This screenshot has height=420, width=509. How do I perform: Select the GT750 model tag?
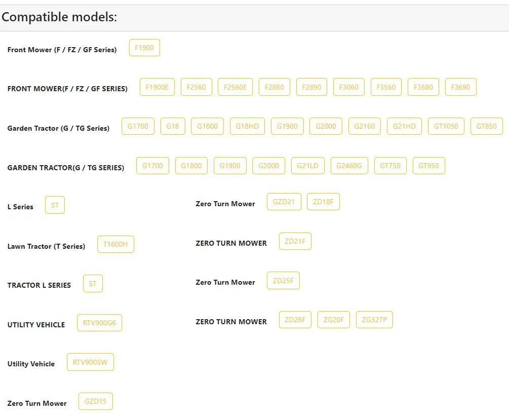(x=390, y=166)
